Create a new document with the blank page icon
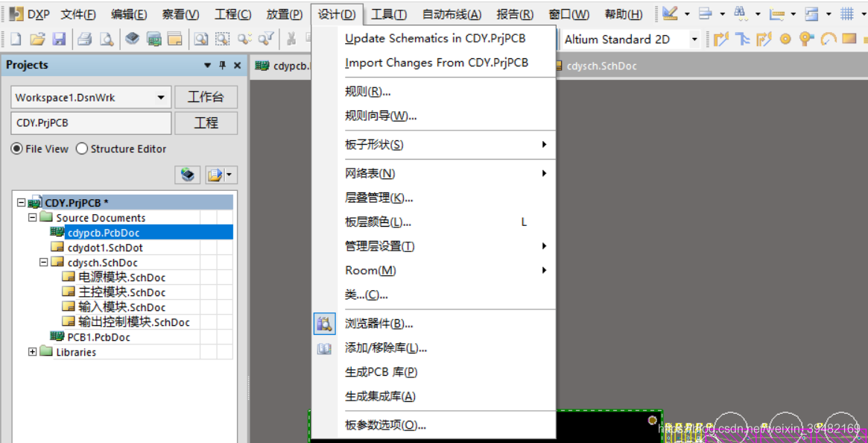The image size is (868, 443). click(x=16, y=39)
